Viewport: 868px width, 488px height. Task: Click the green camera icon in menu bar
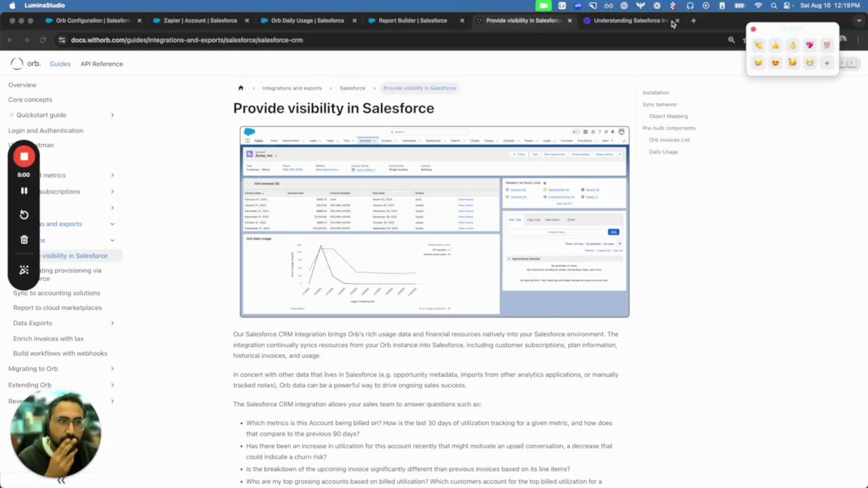tap(544, 5)
